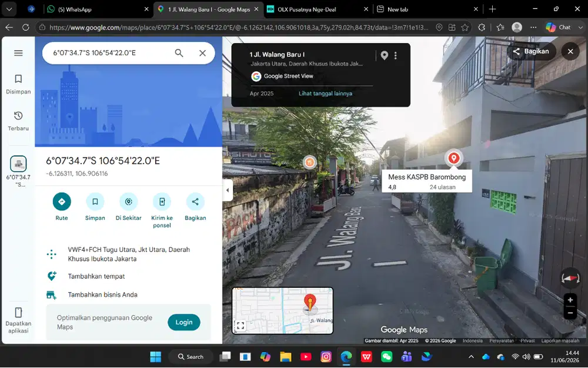Open the Google Maps hamburger menu

pyautogui.click(x=18, y=53)
